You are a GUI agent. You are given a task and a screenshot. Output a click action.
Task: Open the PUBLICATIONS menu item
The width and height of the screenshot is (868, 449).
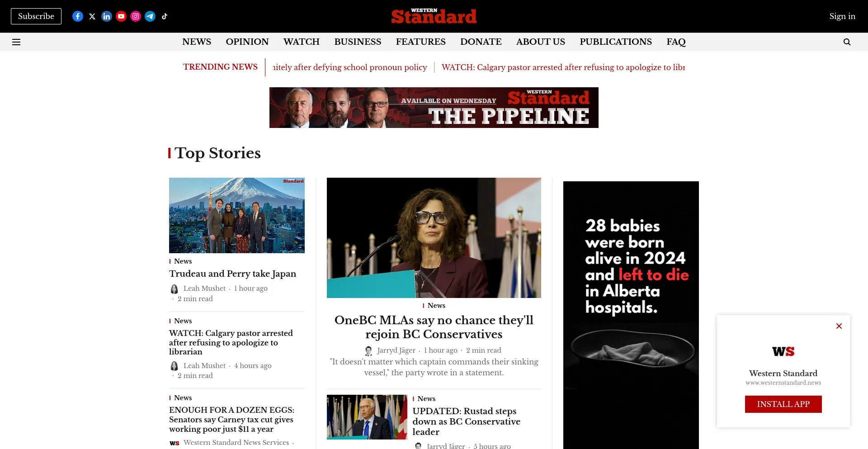[x=616, y=42]
